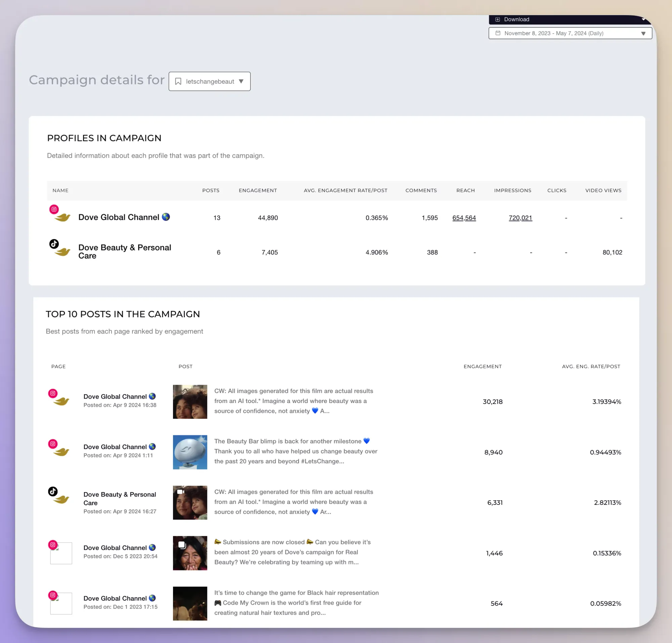
Task: Click Instagram badge on Dec 5 2023 post
Action: coord(52,544)
